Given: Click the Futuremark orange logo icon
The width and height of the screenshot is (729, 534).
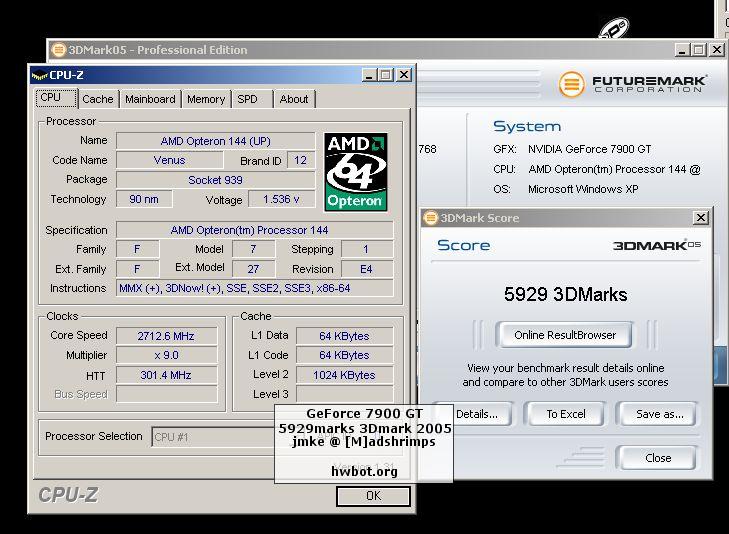Looking at the screenshot, I should (571, 85).
